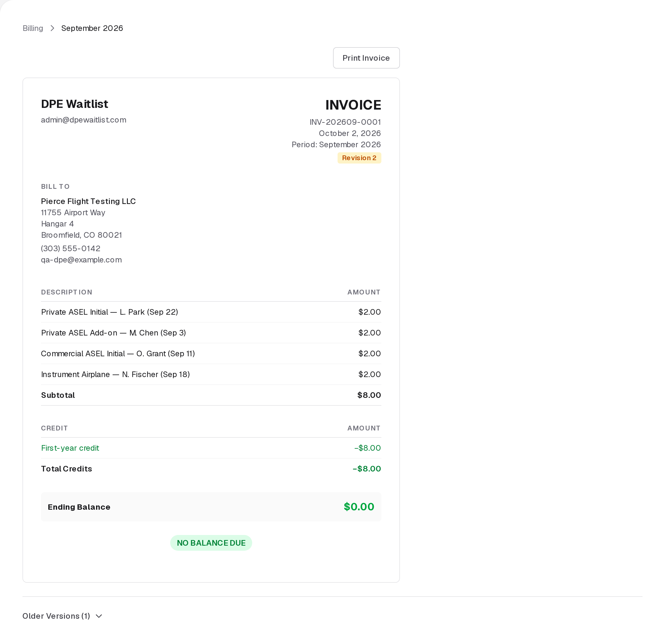Click the Billing breadcrumb link

(x=33, y=28)
